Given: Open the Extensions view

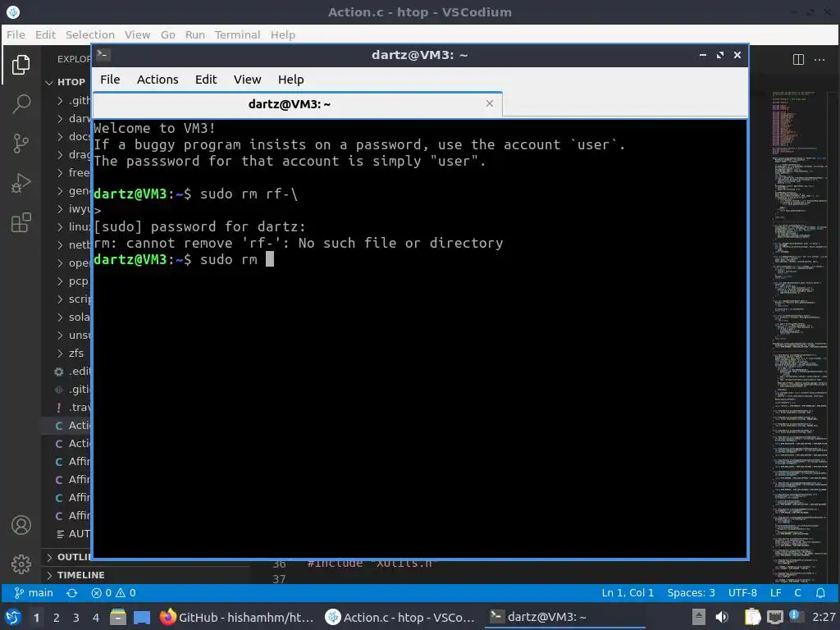Looking at the screenshot, I should coord(21,223).
